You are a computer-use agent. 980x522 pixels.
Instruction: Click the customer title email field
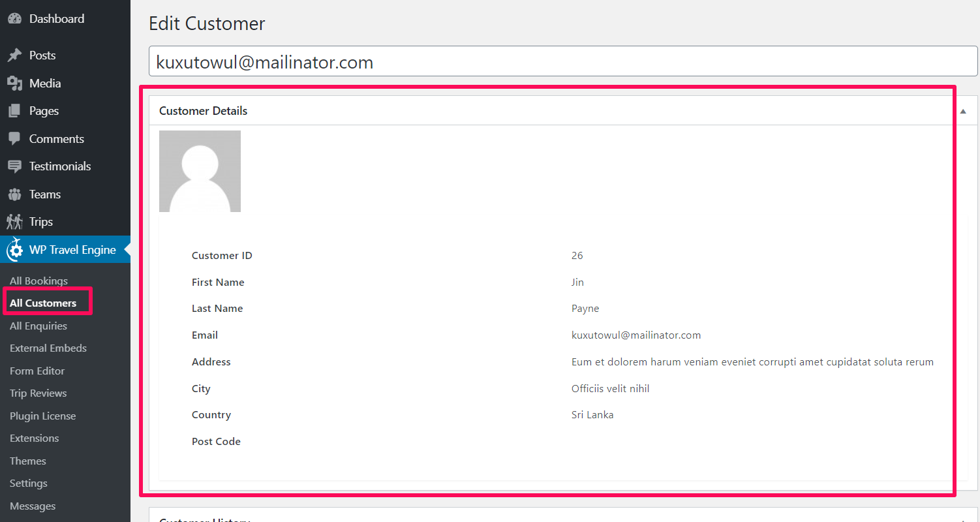[563, 61]
